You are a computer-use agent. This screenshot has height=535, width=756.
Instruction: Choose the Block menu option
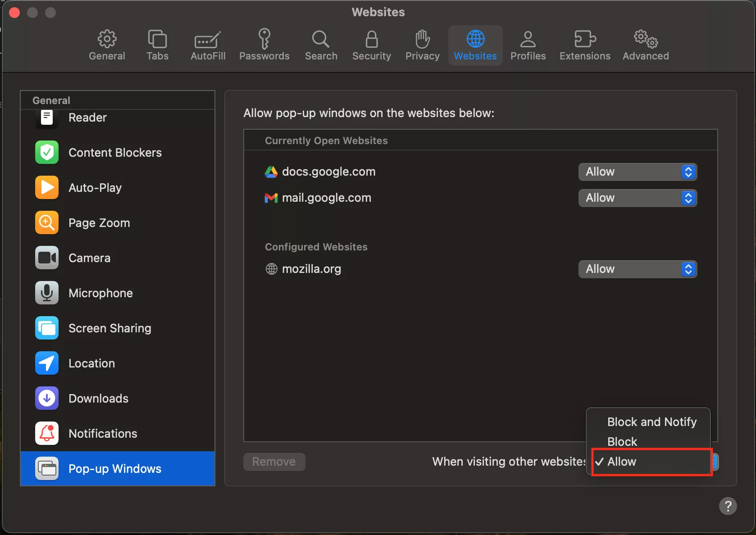pyautogui.click(x=622, y=442)
